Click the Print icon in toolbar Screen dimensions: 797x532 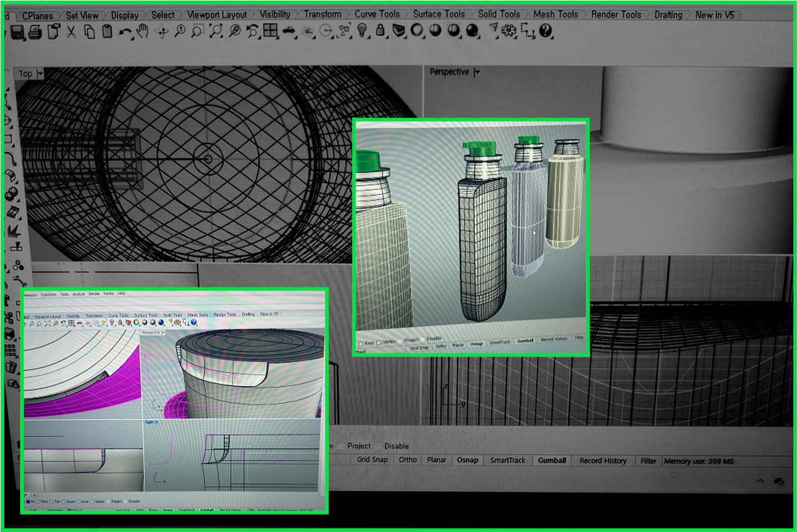tap(35, 33)
